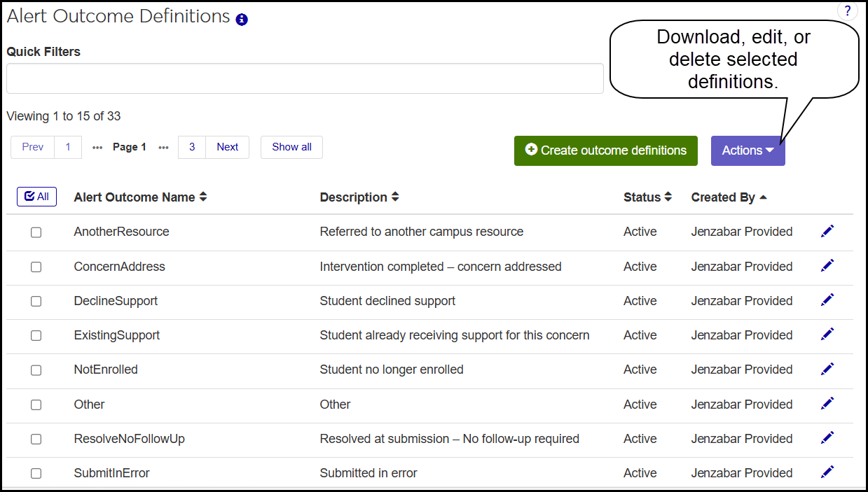Viewport: 868px width, 492px height.
Task: Go to the Next page
Action: (228, 147)
